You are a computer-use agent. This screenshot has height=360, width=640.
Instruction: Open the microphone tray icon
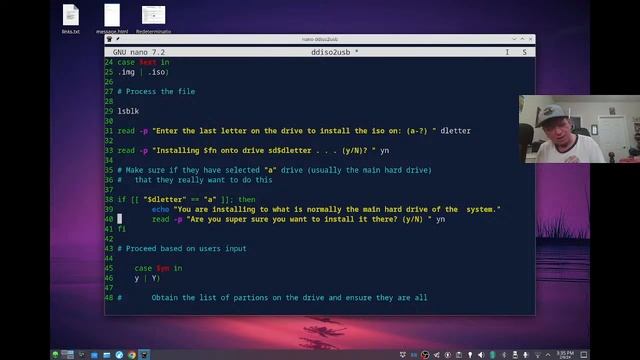[x=525, y=355]
